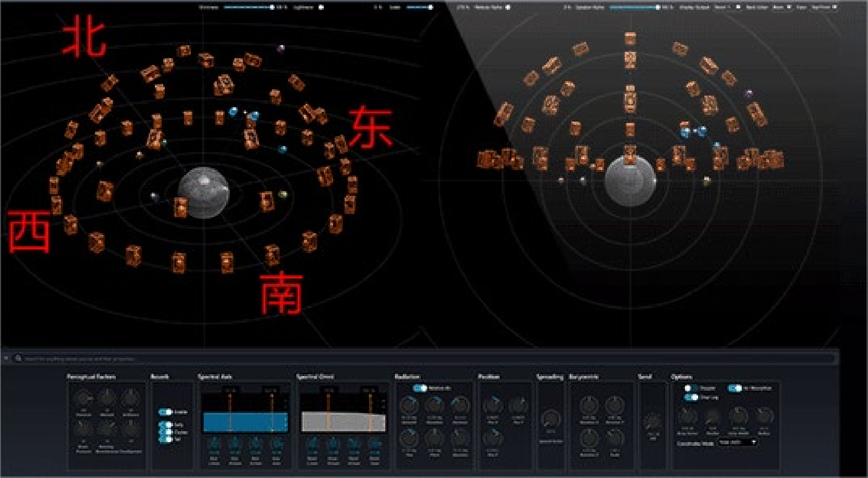Viewport: 868px width, 478px height.
Task: Select the purple source sphere in top view
Action: (749, 94)
